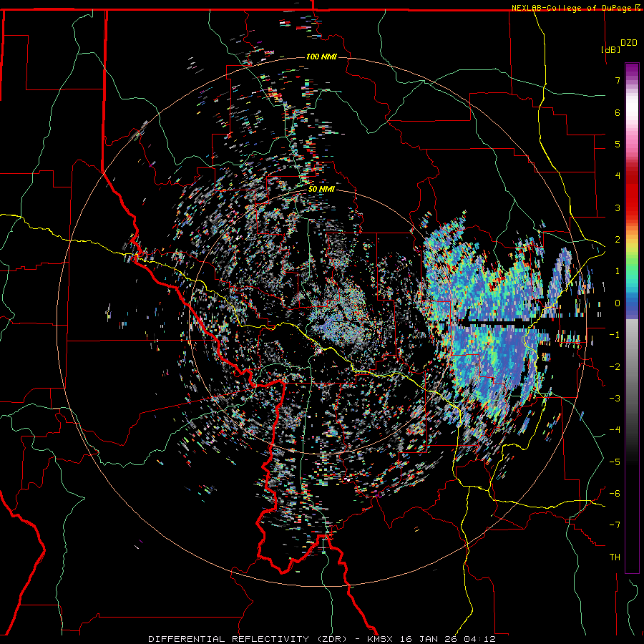Click the '6' value on color scale
Screen dimensions: 644x644
618,112
